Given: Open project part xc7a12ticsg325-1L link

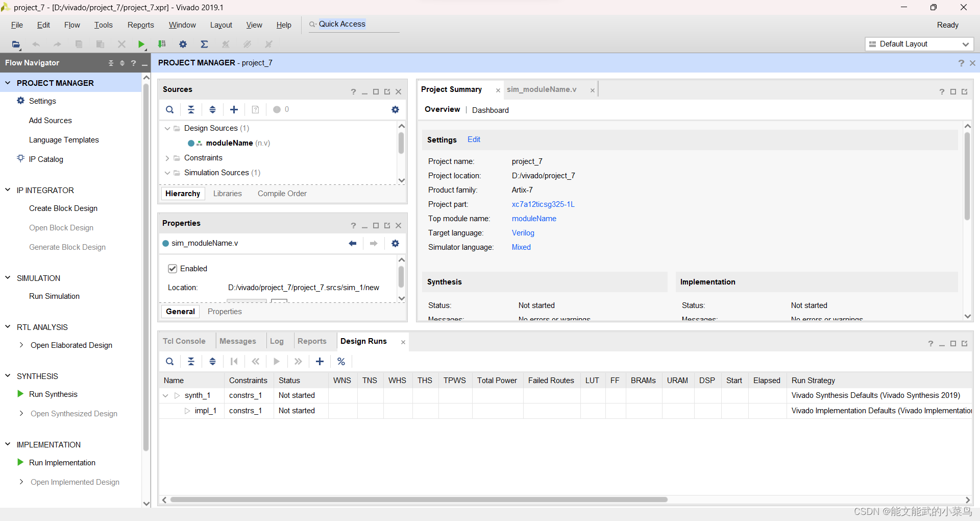Looking at the screenshot, I should click(543, 204).
